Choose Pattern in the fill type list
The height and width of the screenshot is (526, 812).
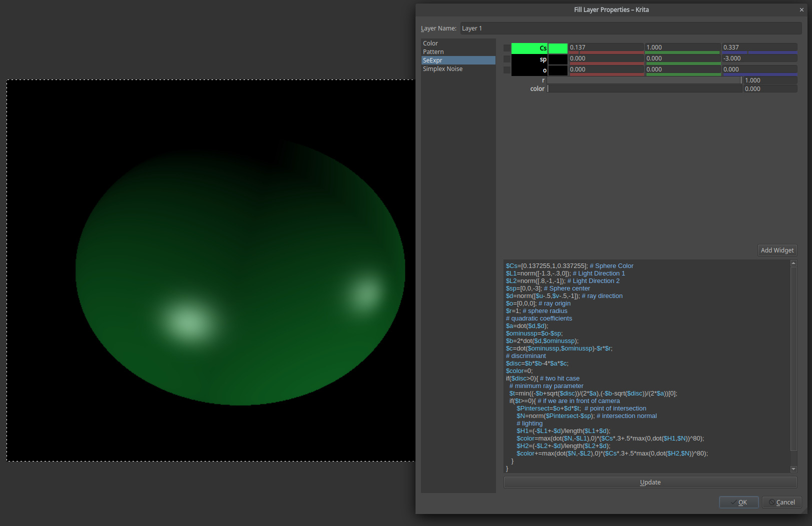(433, 52)
